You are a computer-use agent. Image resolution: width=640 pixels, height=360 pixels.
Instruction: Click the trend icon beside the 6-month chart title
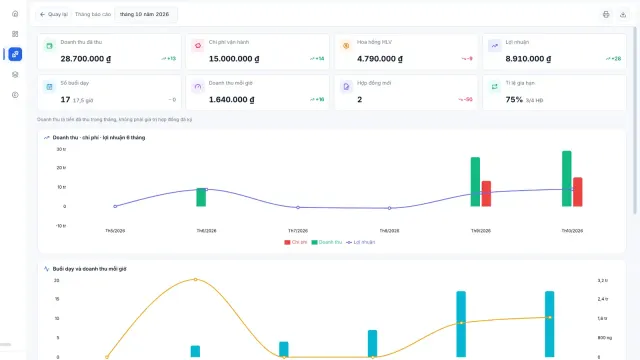[47, 138]
